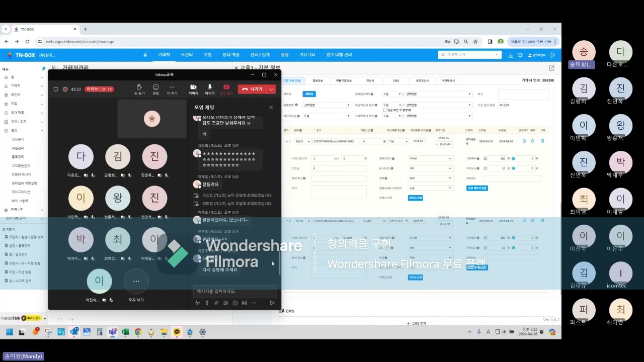
Task: Open the chat format text tool
Action: click(198, 303)
